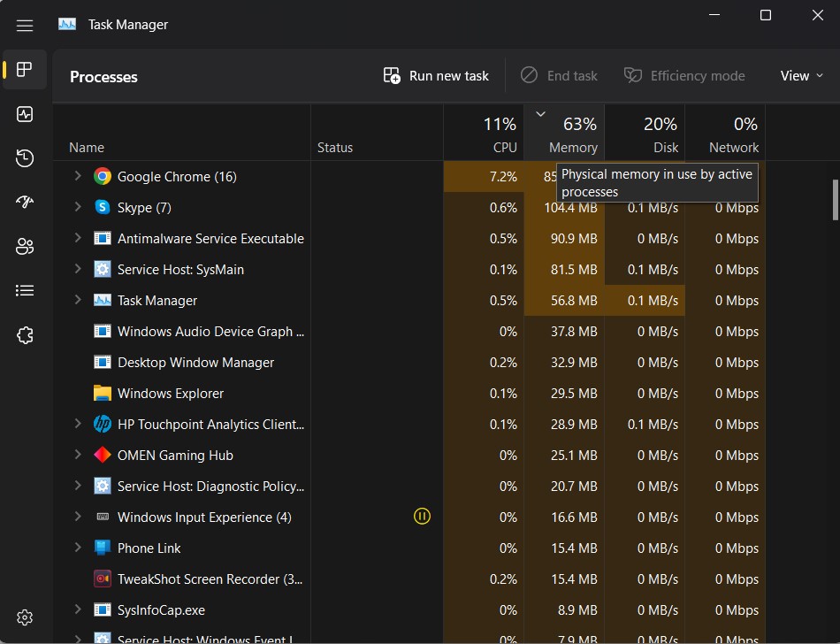Image resolution: width=840 pixels, height=644 pixels.
Task: Click Run new task
Action: pos(435,75)
